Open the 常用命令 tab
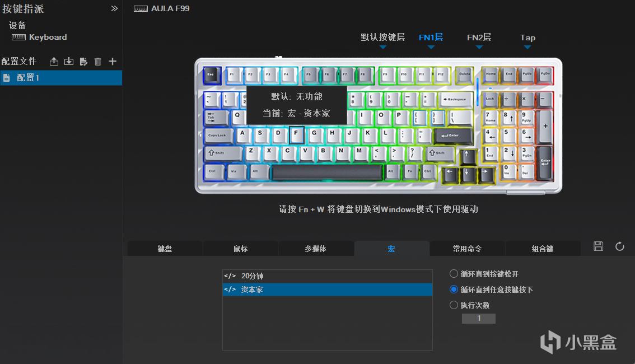The height and width of the screenshot is (364, 635). point(468,249)
